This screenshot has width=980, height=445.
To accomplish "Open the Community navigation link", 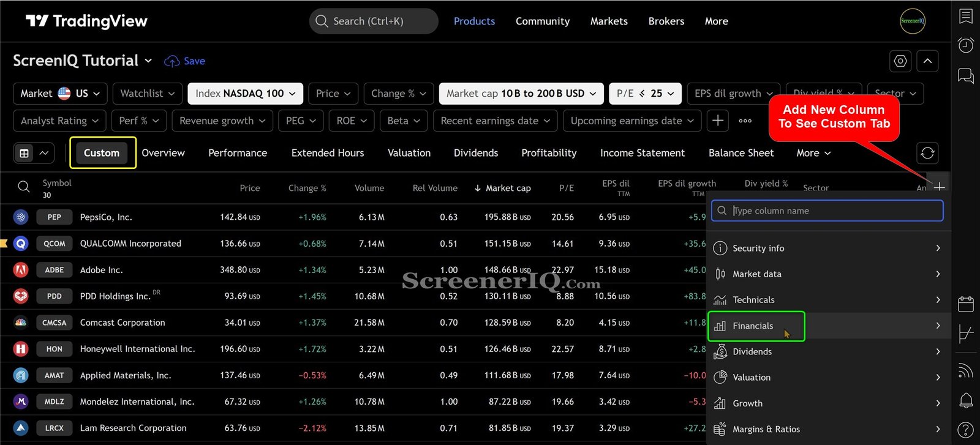I will click(x=543, y=21).
